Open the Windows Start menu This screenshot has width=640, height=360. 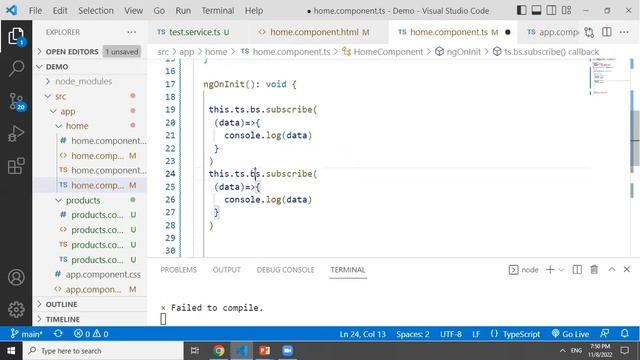coord(11,351)
